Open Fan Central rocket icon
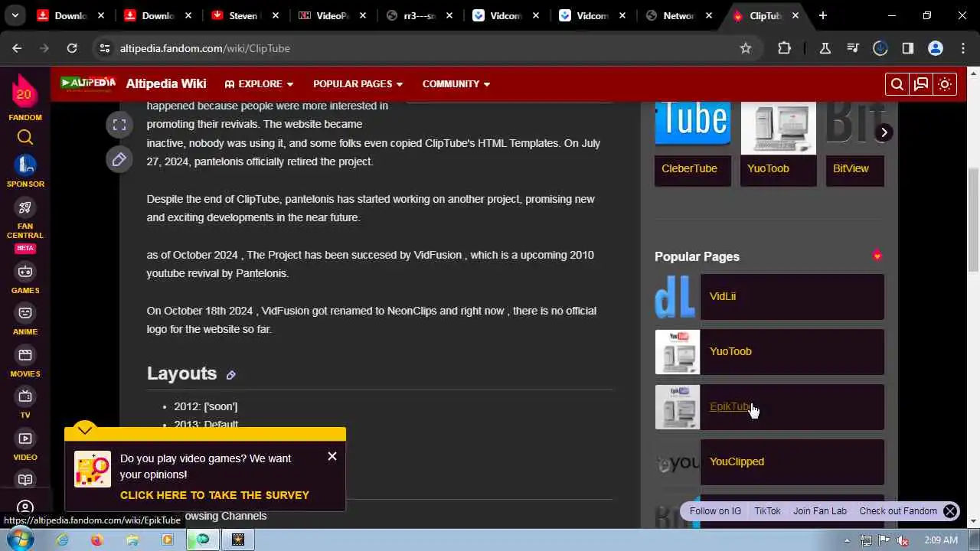This screenshot has height=551, width=980. [25, 207]
